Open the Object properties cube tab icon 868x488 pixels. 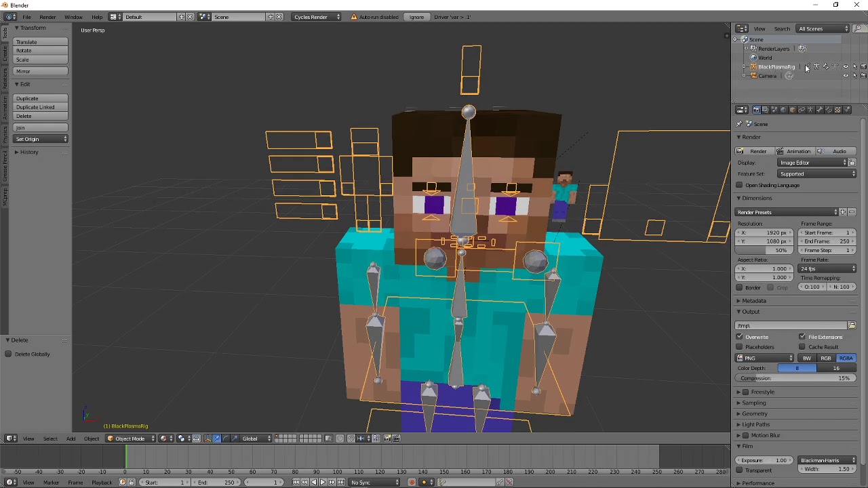[x=793, y=110]
